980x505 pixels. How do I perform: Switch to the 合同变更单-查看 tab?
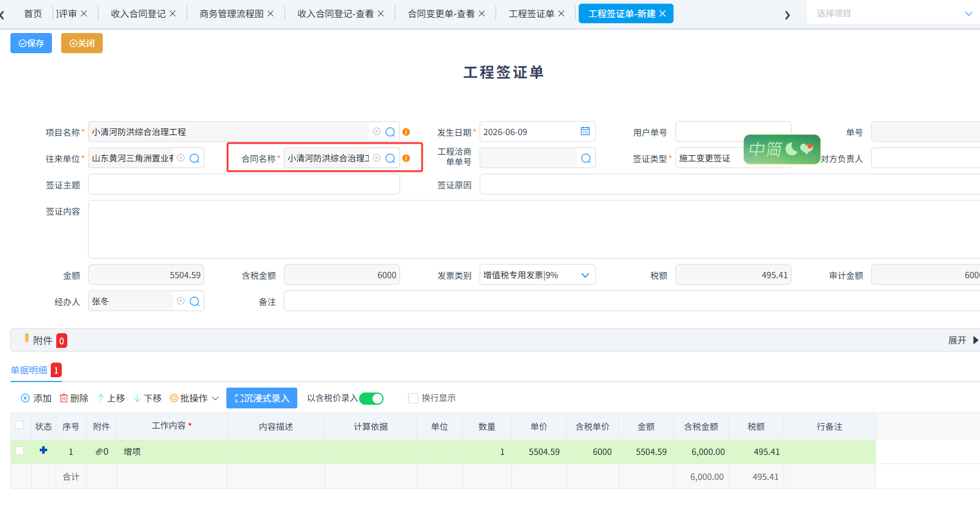(x=441, y=13)
